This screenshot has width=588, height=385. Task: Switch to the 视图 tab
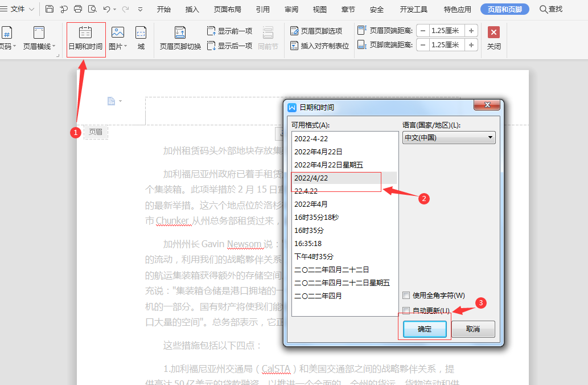319,9
